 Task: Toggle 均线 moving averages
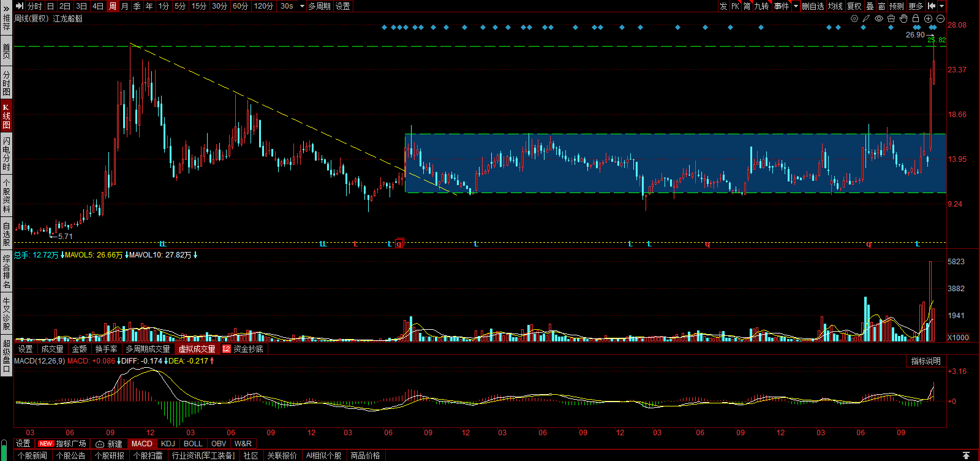[835, 6]
